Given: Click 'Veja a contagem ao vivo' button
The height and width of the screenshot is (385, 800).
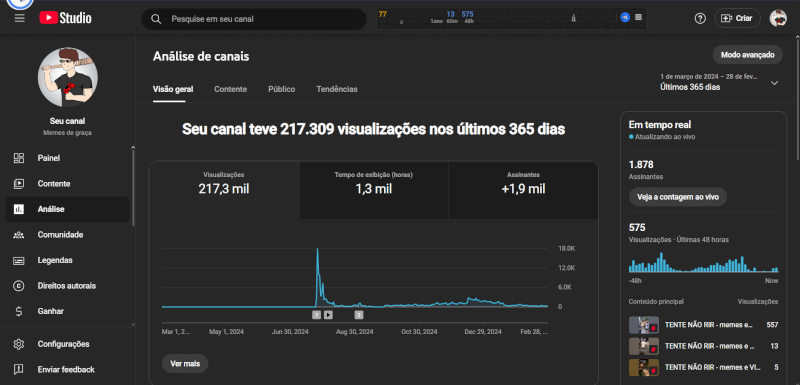Looking at the screenshot, I should 678,196.
